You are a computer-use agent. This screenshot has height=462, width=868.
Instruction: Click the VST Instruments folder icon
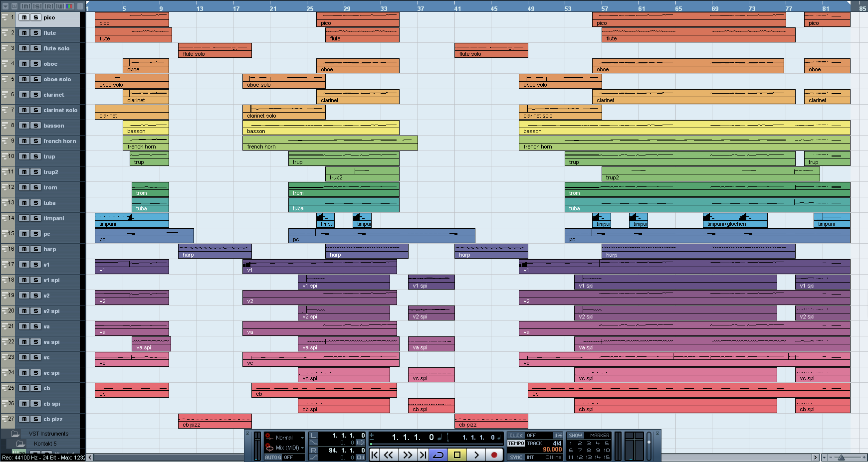tap(15, 434)
